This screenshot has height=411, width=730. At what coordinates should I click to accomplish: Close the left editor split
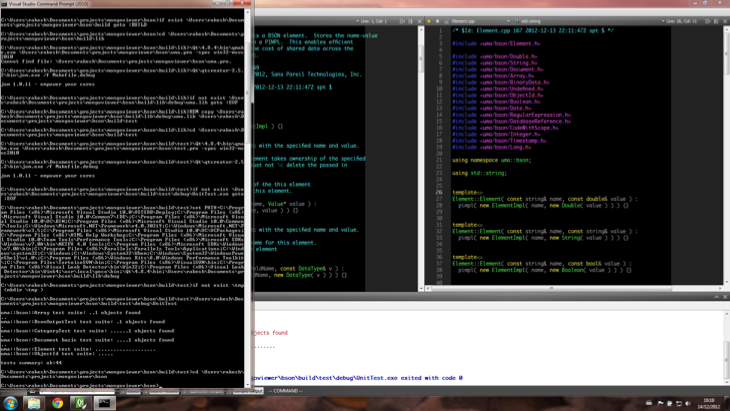pyautogui.click(x=419, y=21)
